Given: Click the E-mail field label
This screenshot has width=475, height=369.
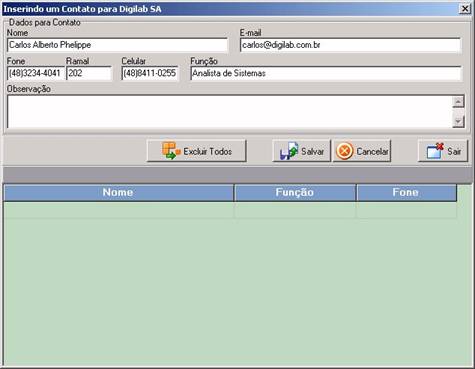Looking at the screenshot, I should [250, 33].
